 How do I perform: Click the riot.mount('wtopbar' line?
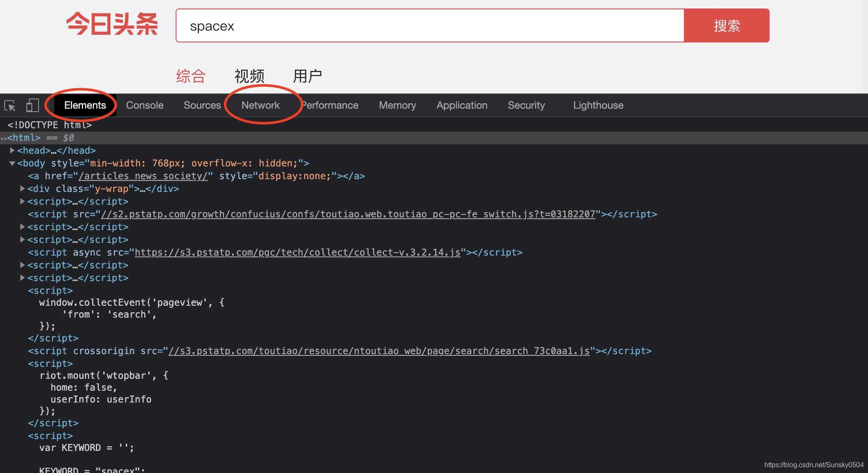[x=104, y=375]
